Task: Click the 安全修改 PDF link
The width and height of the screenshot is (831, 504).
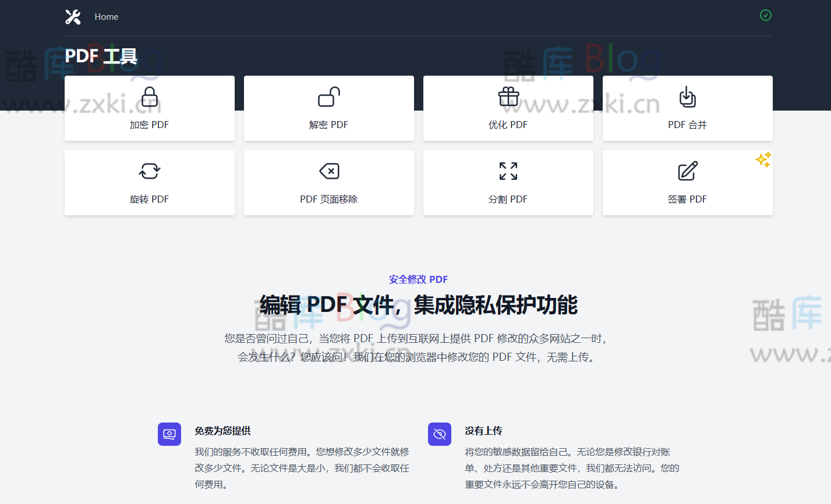Action: pyautogui.click(x=418, y=279)
